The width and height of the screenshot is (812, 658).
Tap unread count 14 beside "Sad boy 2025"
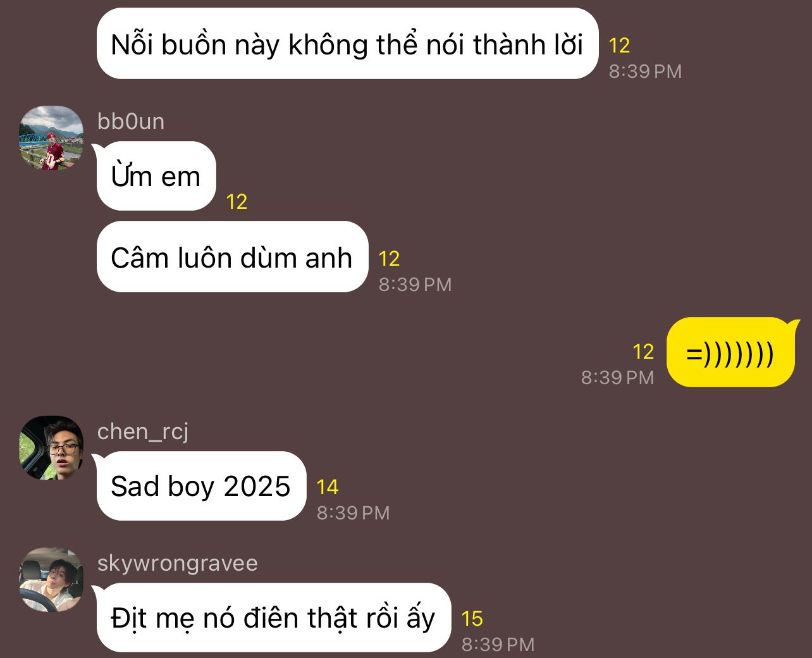328,487
